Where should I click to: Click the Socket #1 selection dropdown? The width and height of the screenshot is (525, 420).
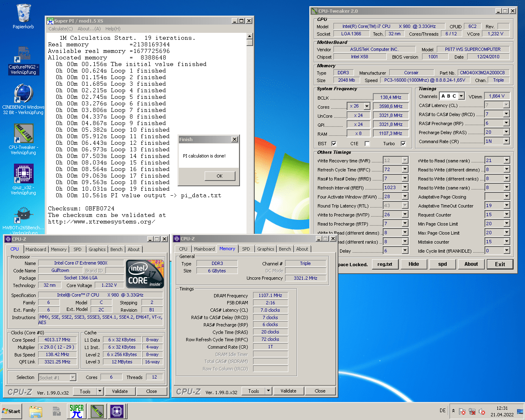click(x=57, y=378)
